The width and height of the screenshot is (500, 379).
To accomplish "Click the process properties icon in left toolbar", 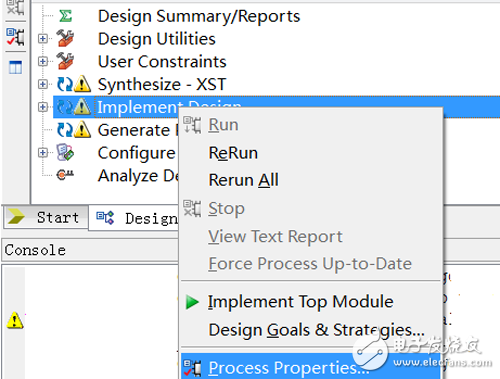I will (15, 37).
